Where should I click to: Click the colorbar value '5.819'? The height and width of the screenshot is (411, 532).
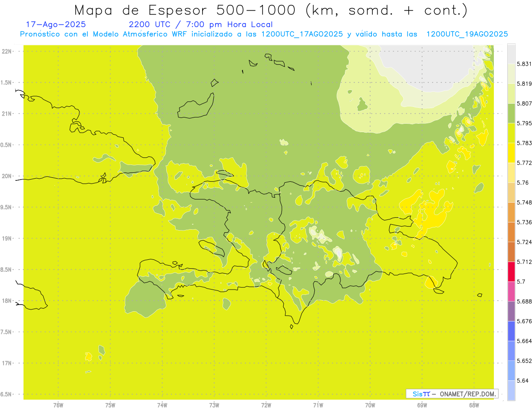[x=524, y=83]
